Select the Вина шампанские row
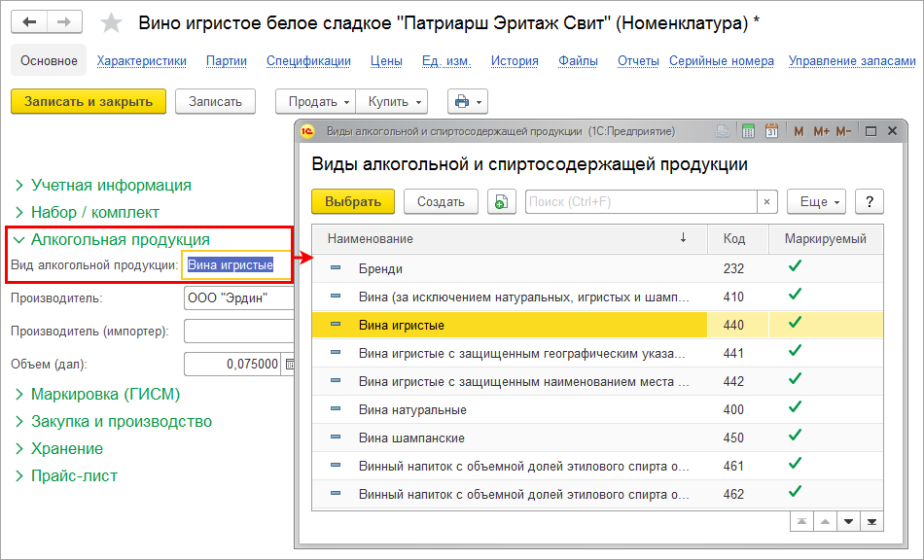Screen dimensions: 924x560 [x=597, y=437]
